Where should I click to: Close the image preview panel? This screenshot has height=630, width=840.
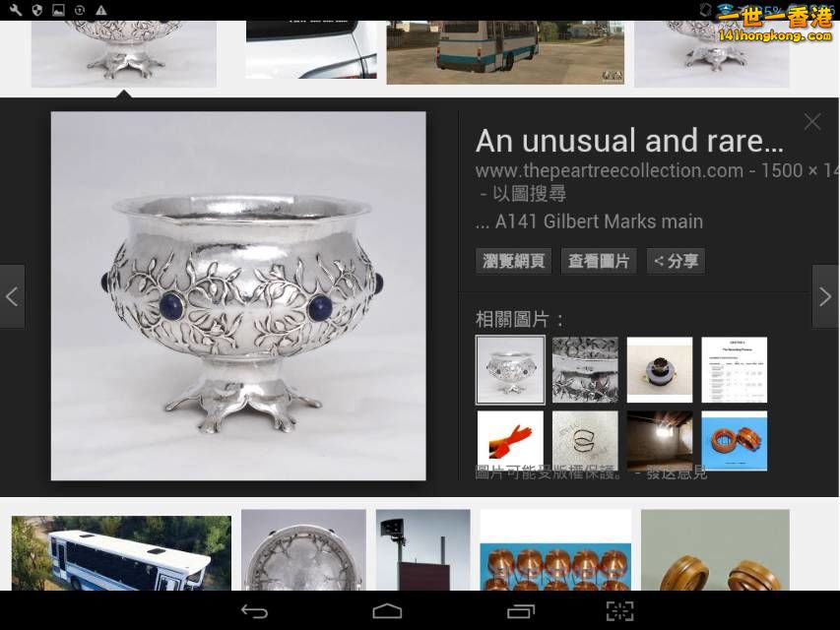click(x=812, y=122)
